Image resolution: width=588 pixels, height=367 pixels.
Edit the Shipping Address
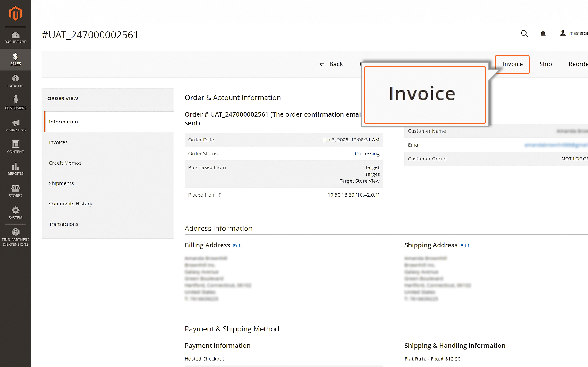pos(465,246)
